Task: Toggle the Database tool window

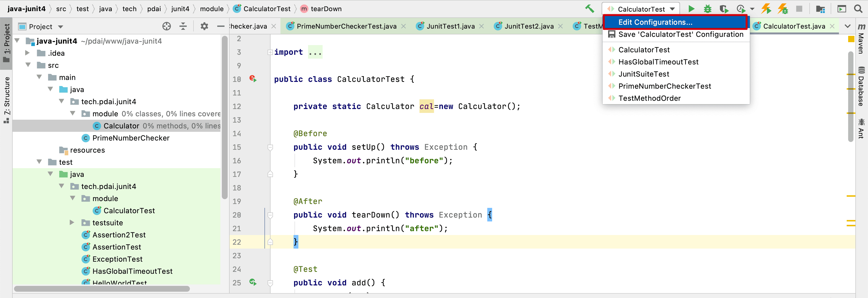Action: point(861,87)
